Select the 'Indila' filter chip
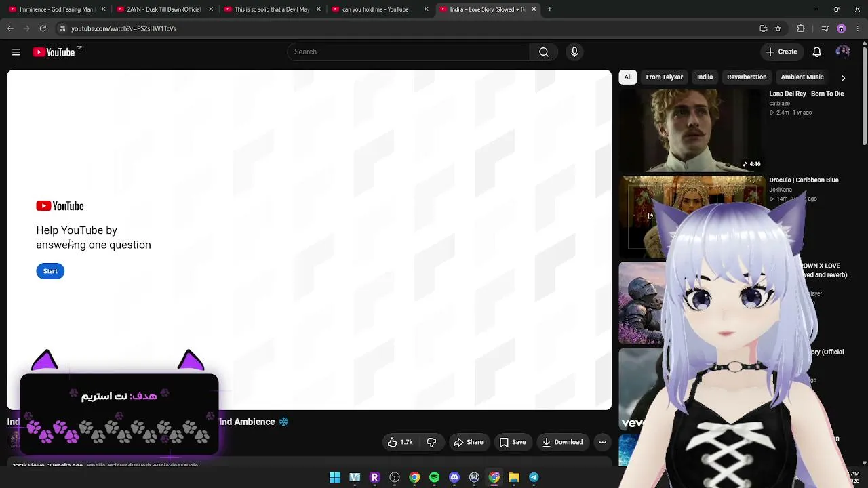868x488 pixels. [x=705, y=77]
